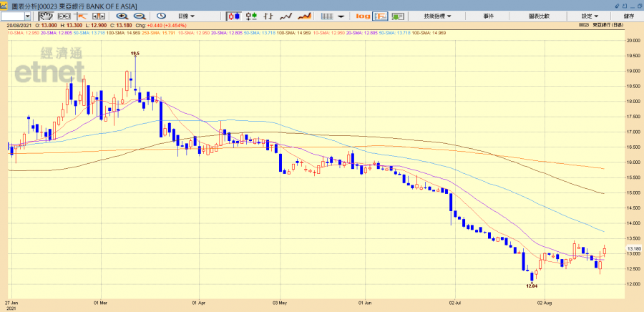Open the 日線 period dropdown
644x312 pixels.
point(188,16)
